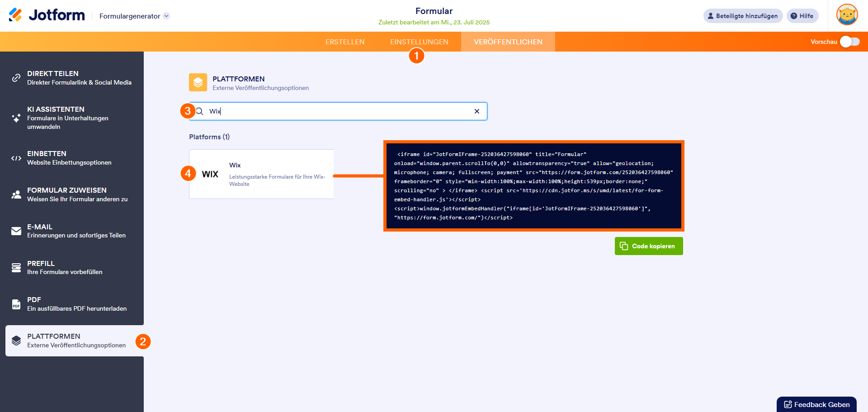Click the WIX logo on the platform card
Viewport: 868px width, 412px height.
click(210, 174)
